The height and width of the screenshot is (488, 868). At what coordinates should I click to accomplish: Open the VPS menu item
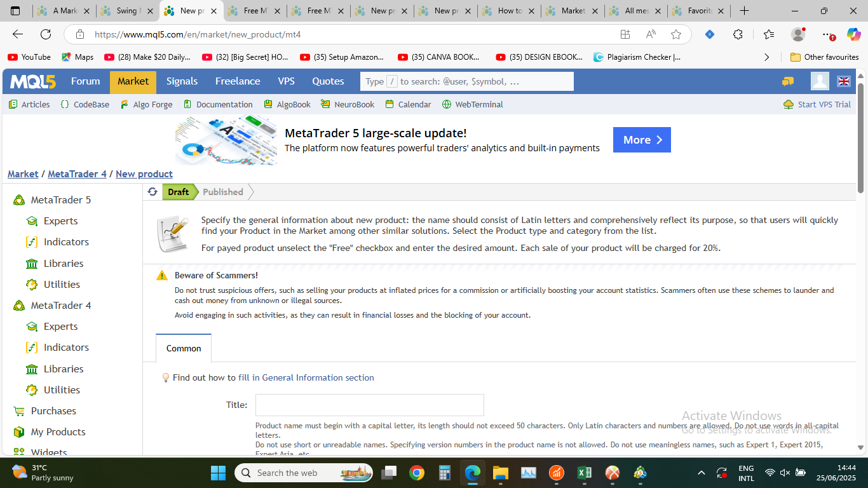coord(286,81)
